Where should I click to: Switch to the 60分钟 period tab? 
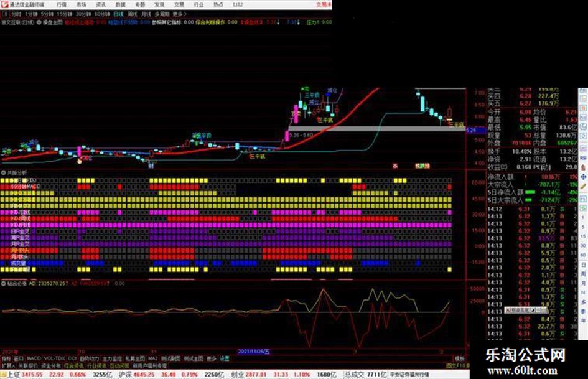tap(101, 14)
